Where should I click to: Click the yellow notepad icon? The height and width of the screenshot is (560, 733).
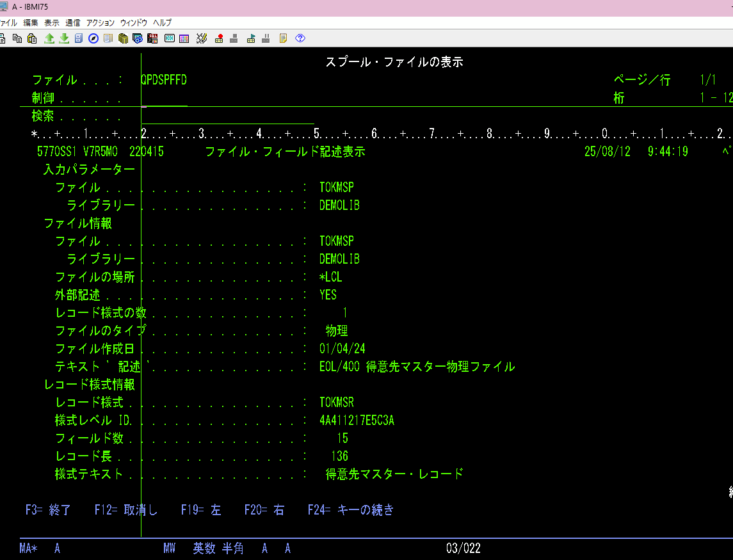pyautogui.click(x=283, y=38)
